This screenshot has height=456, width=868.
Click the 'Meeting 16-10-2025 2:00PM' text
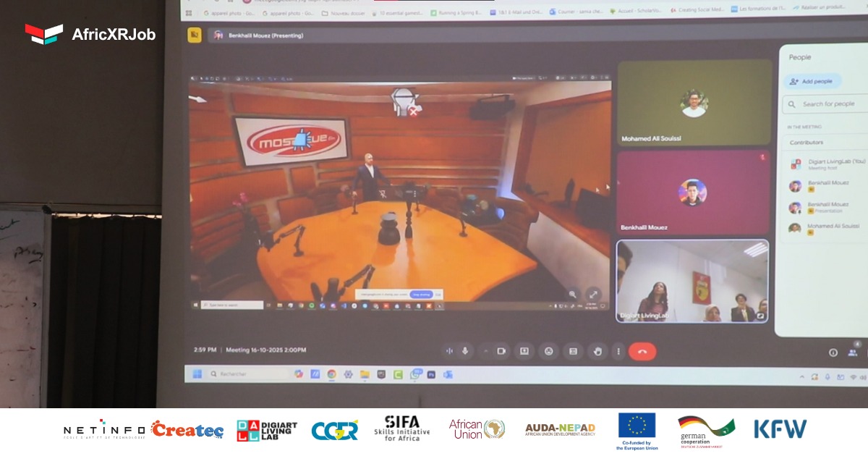click(x=265, y=350)
